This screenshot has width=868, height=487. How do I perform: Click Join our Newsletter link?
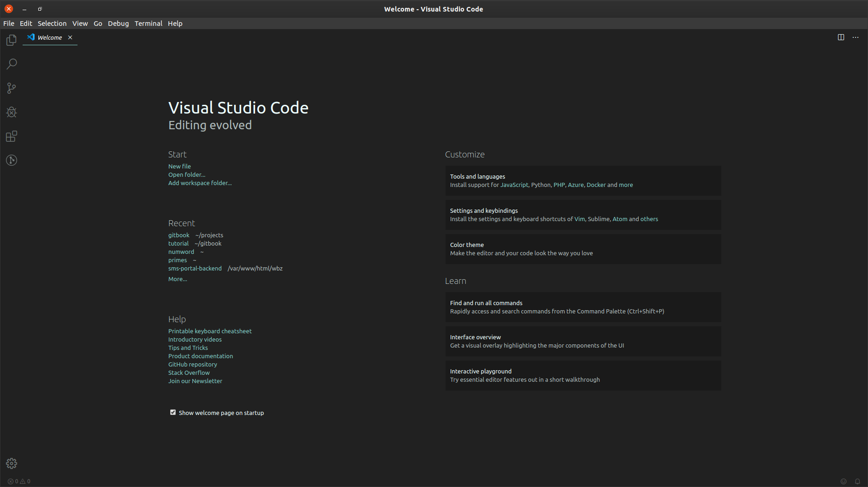click(195, 381)
